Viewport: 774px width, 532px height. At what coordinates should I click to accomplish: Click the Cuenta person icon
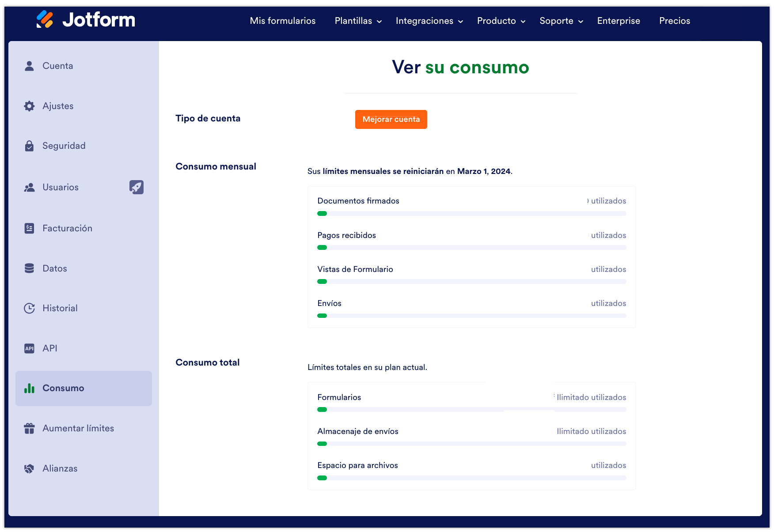point(29,66)
